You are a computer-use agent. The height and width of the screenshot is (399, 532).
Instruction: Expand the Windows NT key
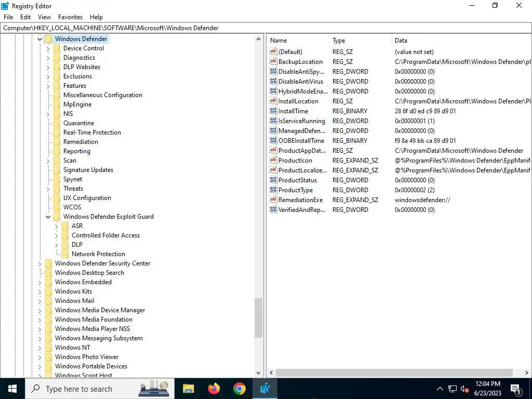[39, 348]
